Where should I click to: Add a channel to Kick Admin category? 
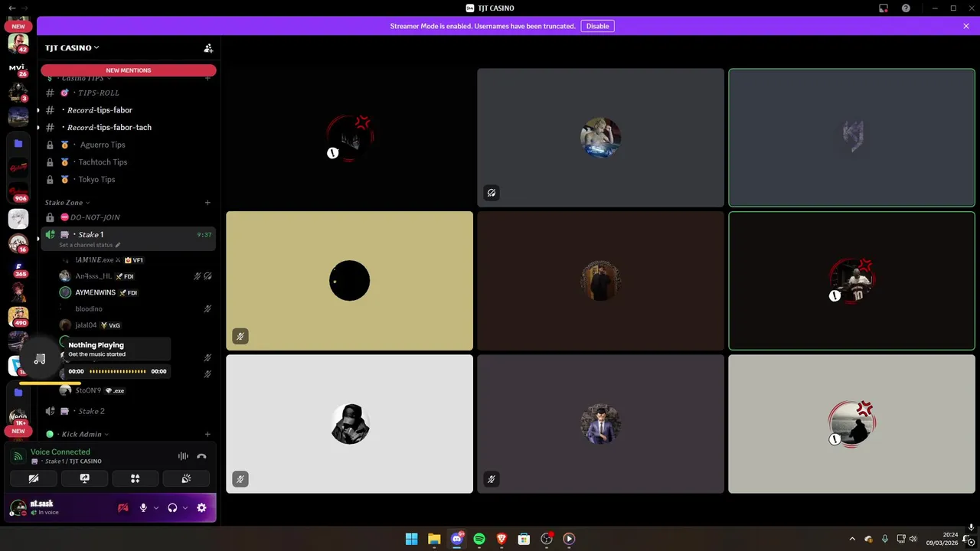(x=207, y=434)
